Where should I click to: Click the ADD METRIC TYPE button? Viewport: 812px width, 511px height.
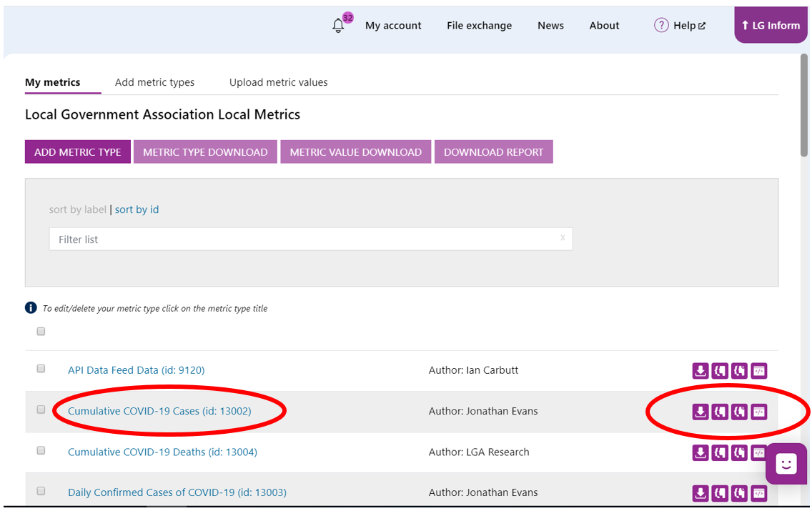[78, 152]
